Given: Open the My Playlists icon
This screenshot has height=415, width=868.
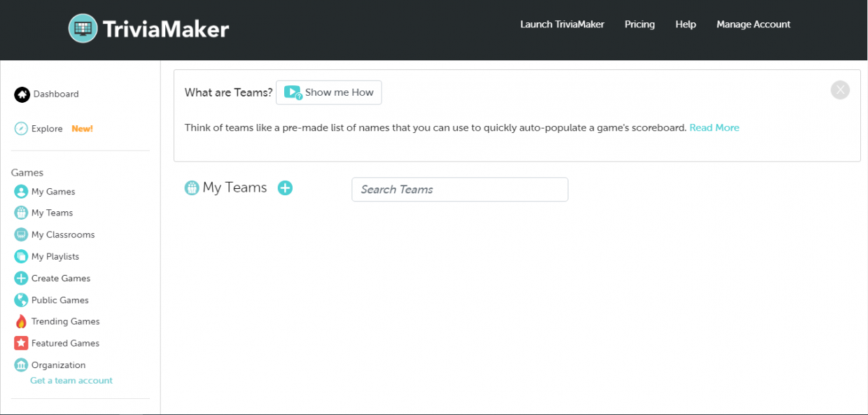Looking at the screenshot, I should [x=21, y=257].
